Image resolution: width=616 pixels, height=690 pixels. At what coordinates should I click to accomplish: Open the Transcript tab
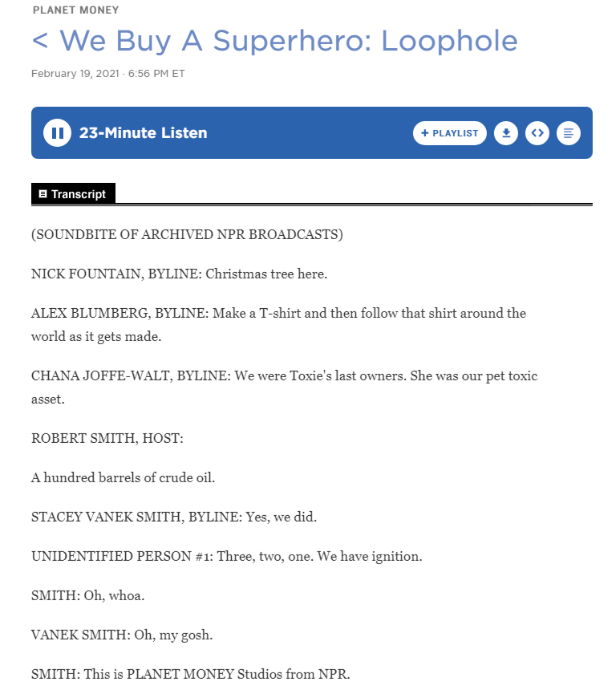coord(74,194)
